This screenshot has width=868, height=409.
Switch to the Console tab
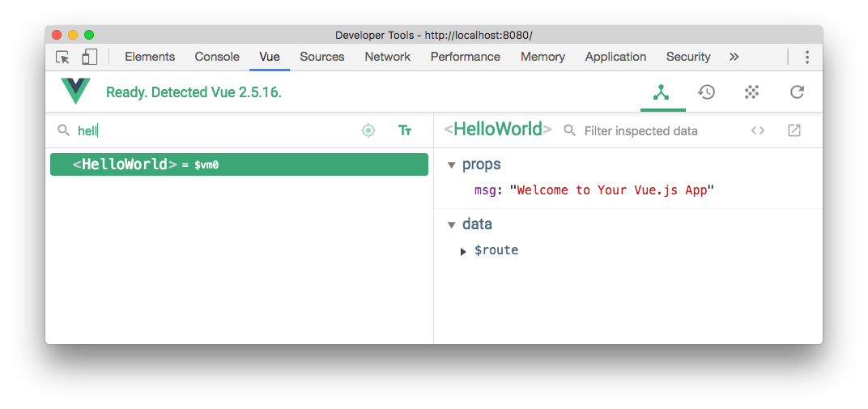pyautogui.click(x=217, y=57)
